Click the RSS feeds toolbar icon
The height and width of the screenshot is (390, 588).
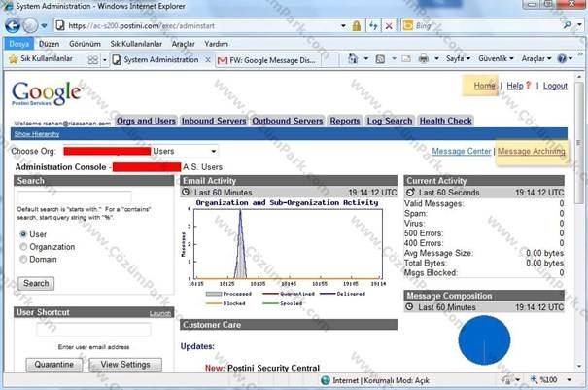click(x=380, y=59)
